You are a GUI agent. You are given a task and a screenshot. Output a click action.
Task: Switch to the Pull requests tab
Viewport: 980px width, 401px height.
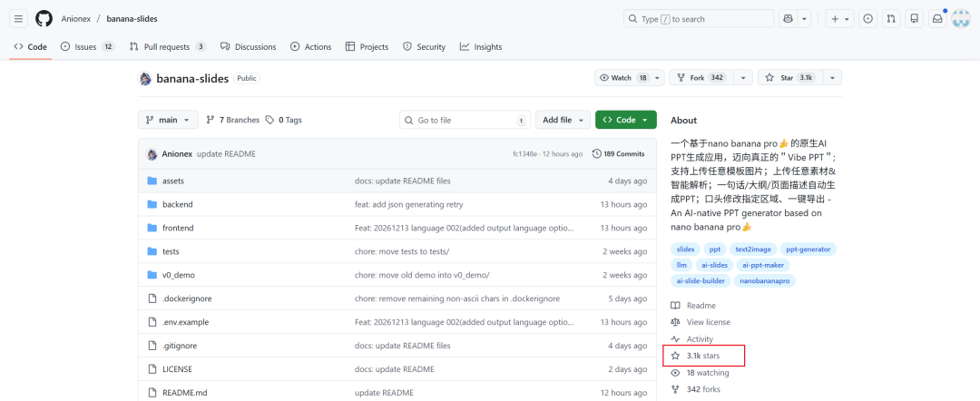point(168,47)
